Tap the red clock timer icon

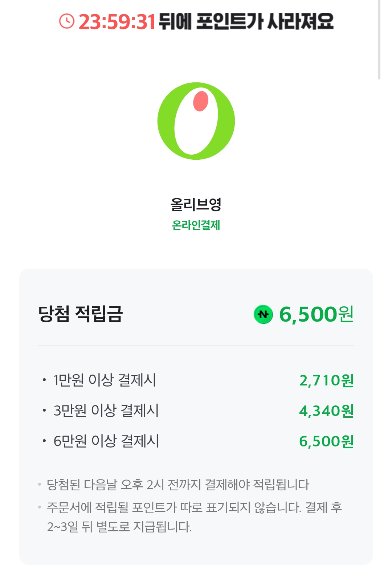click(66, 21)
